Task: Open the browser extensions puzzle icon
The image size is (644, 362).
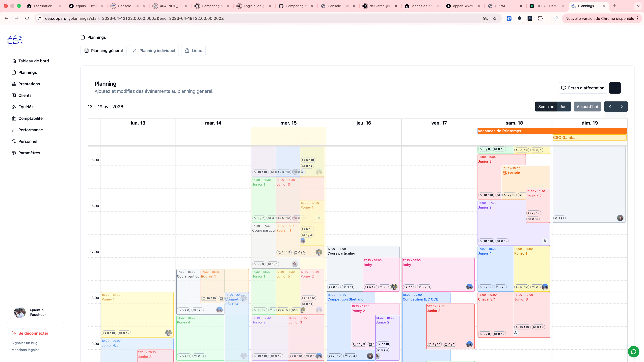Action: coord(540,18)
